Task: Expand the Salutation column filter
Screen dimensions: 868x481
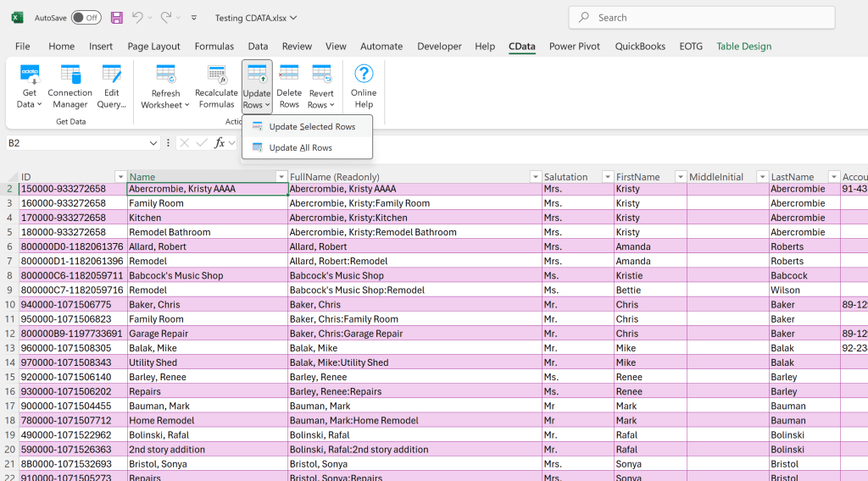Action: pyautogui.click(x=607, y=177)
